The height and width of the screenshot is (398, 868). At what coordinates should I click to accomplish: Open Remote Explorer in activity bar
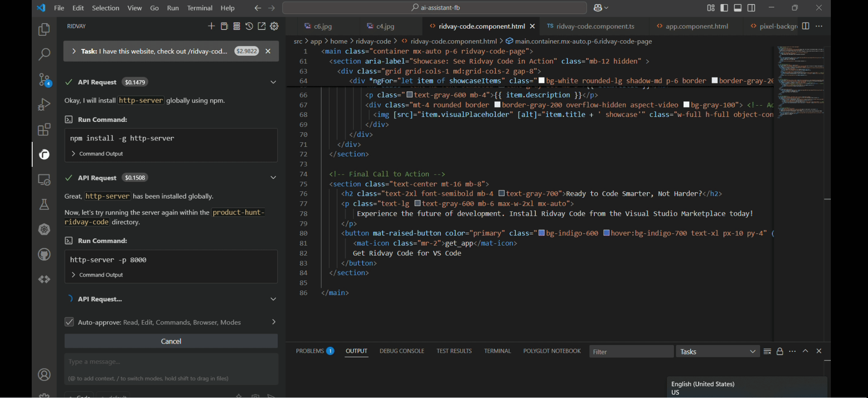tap(44, 180)
